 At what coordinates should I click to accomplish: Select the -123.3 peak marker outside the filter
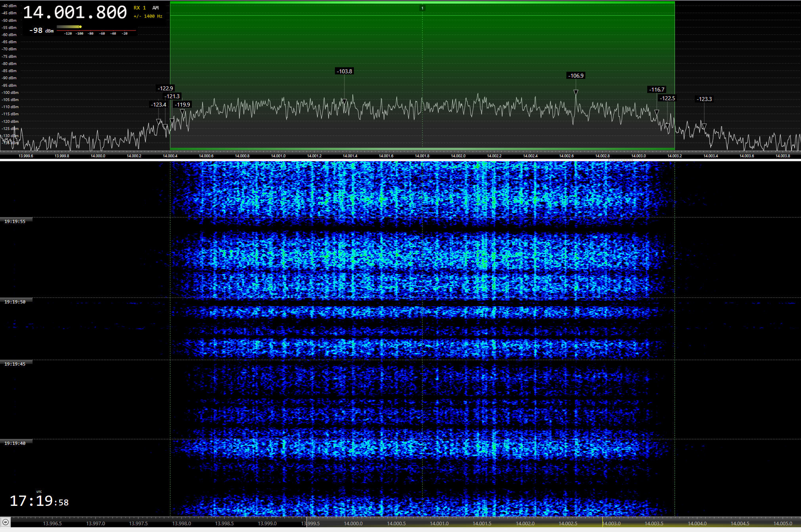click(x=704, y=99)
